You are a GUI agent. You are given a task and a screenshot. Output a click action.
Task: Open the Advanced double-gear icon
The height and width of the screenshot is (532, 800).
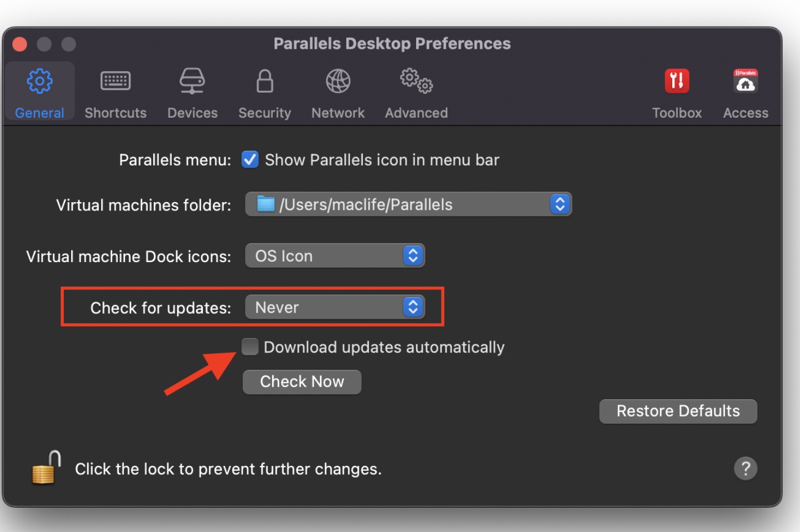tap(416, 82)
